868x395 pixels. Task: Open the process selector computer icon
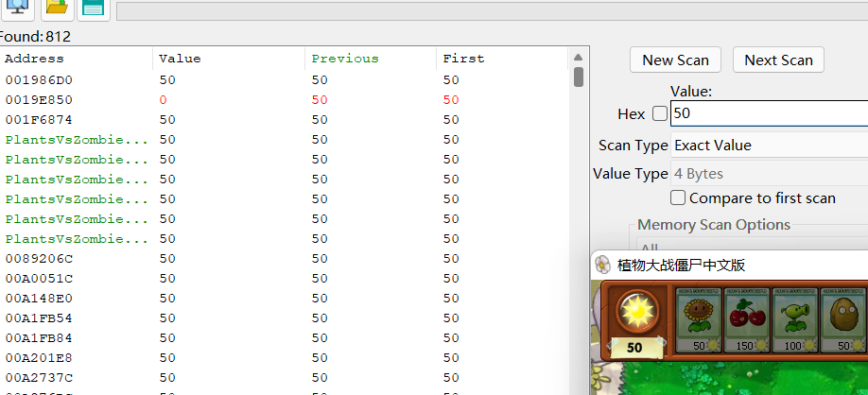click(x=17, y=8)
